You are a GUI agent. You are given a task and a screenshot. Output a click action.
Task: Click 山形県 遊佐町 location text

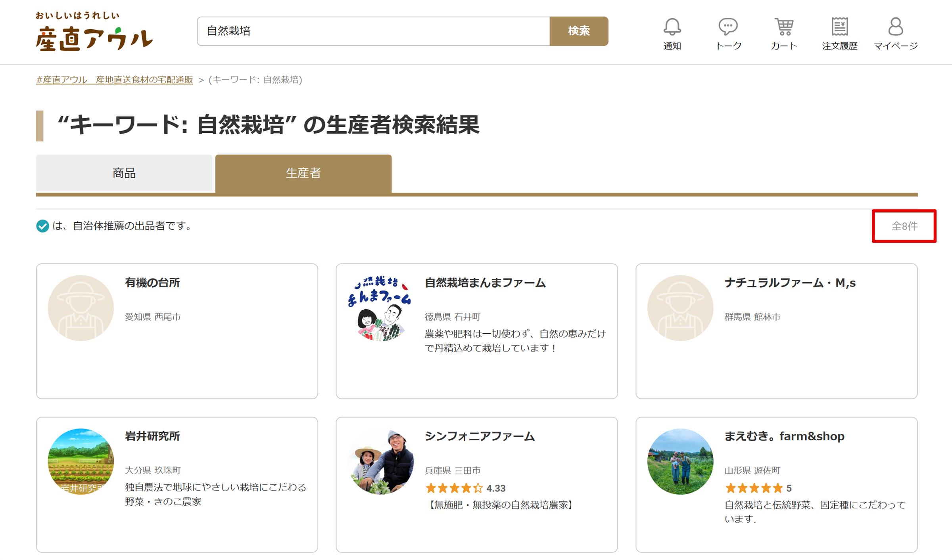click(752, 470)
